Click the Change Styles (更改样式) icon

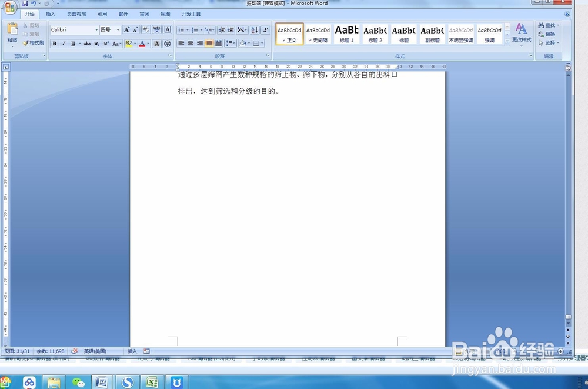click(522, 33)
